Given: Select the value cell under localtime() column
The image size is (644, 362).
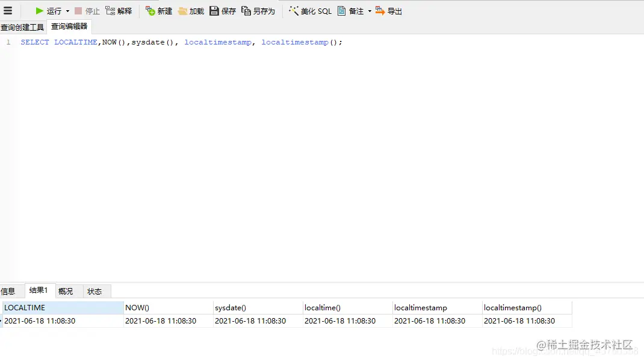Looking at the screenshot, I should [x=347, y=321].
